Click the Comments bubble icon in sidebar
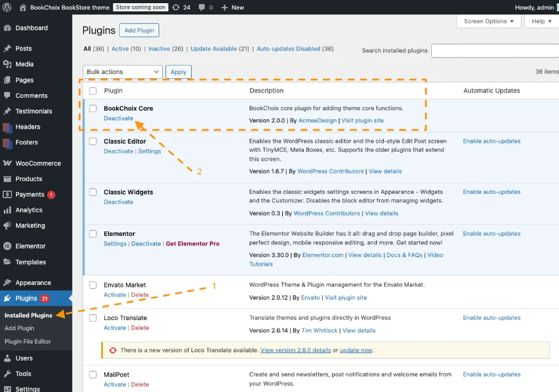This screenshot has width=559, height=392. click(x=7, y=95)
